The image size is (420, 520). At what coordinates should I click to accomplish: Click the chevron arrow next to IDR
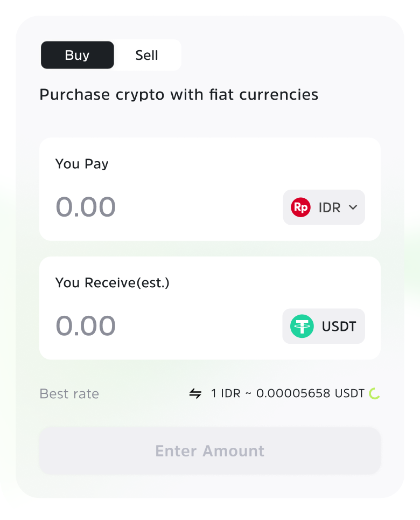point(353,207)
